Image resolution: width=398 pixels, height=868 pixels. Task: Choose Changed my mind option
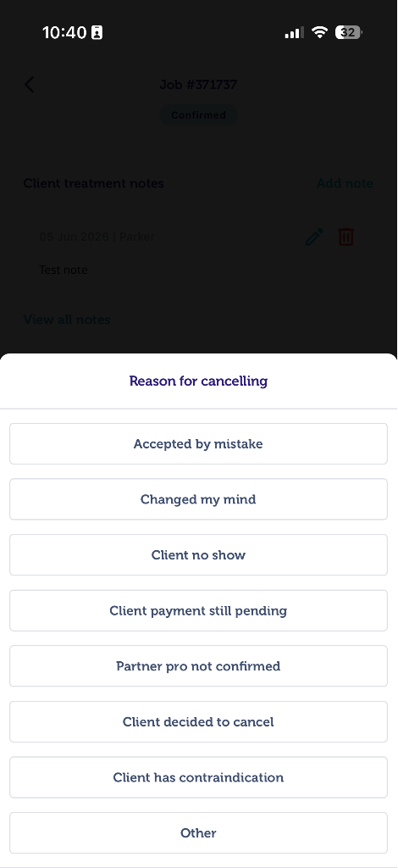pyautogui.click(x=198, y=499)
